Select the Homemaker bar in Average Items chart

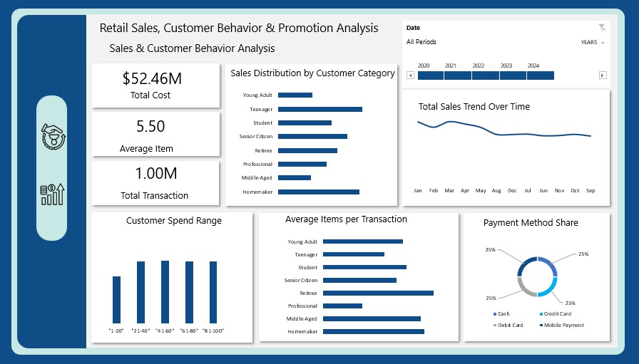coord(374,331)
